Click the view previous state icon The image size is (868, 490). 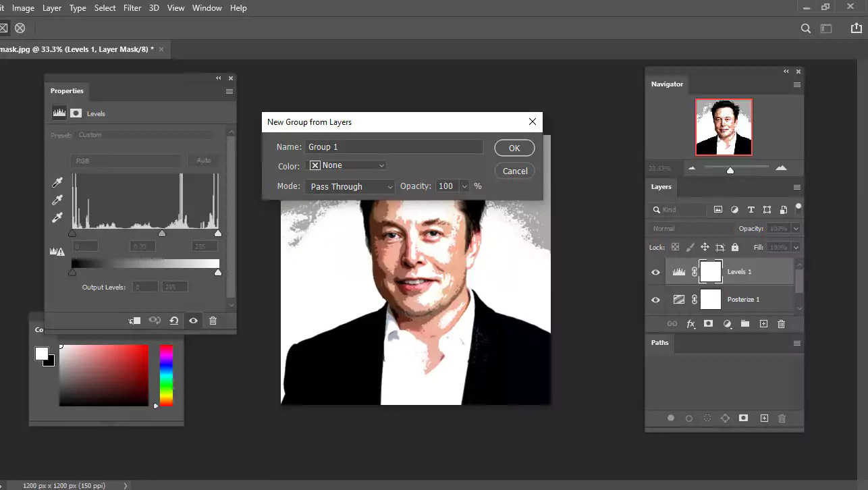tap(155, 321)
